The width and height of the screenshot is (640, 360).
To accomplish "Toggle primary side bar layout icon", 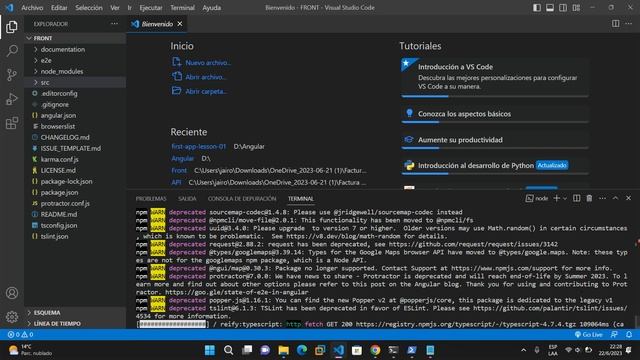I will click(x=537, y=7).
